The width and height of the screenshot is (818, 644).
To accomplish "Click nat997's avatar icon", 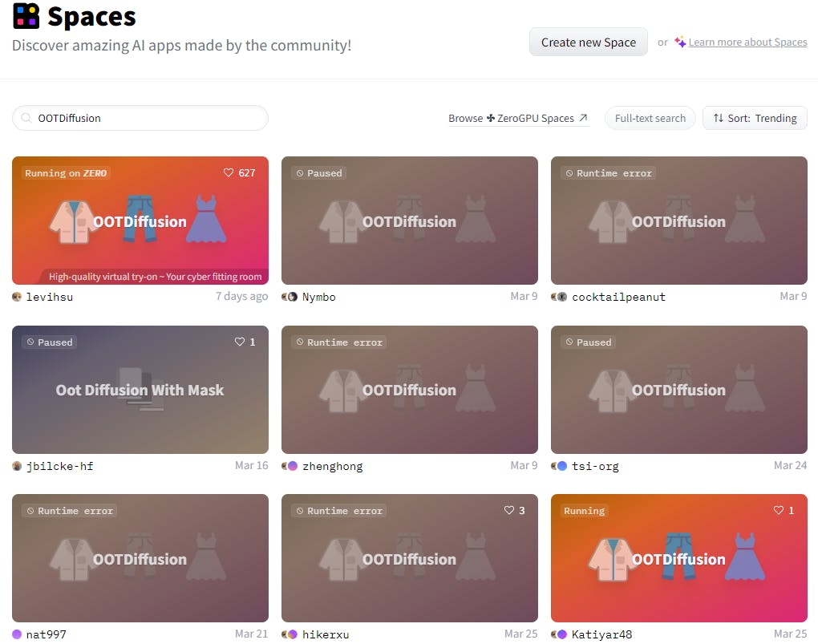I will click(x=17, y=634).
